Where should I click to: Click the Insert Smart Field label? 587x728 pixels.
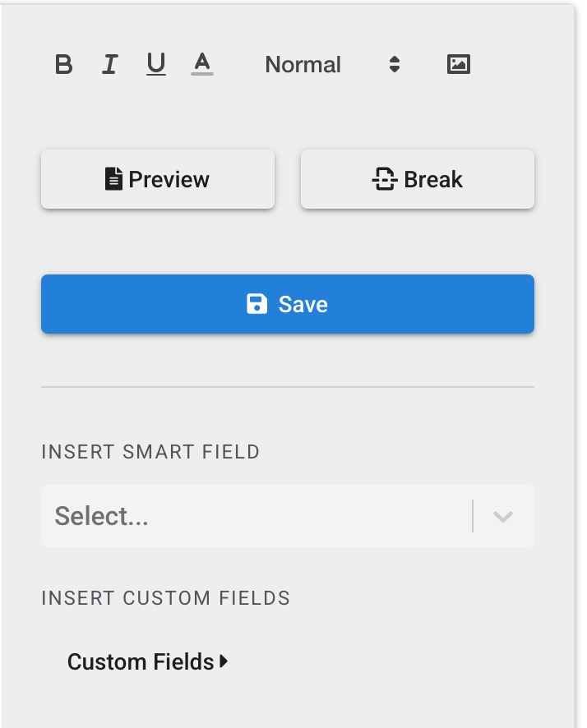point(150,451)
